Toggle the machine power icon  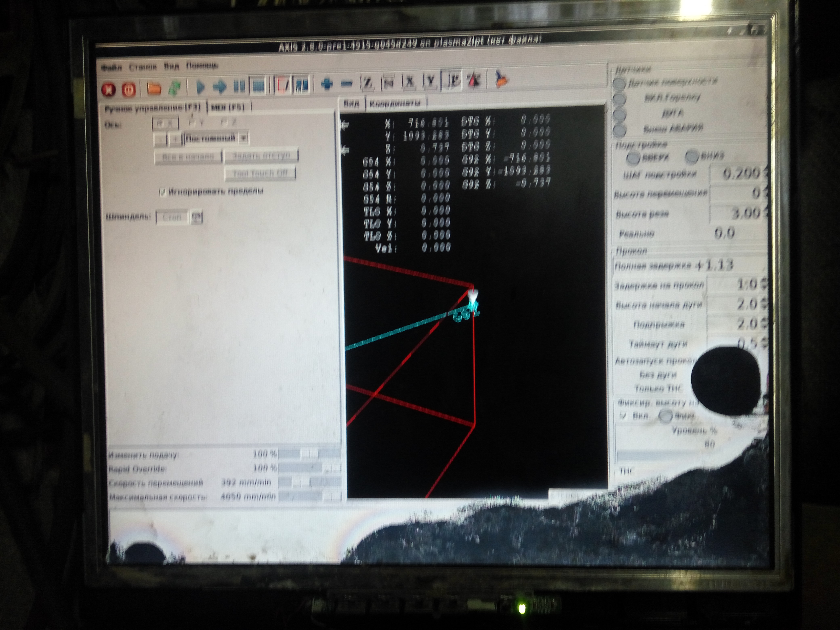click(x=129, y=90)
